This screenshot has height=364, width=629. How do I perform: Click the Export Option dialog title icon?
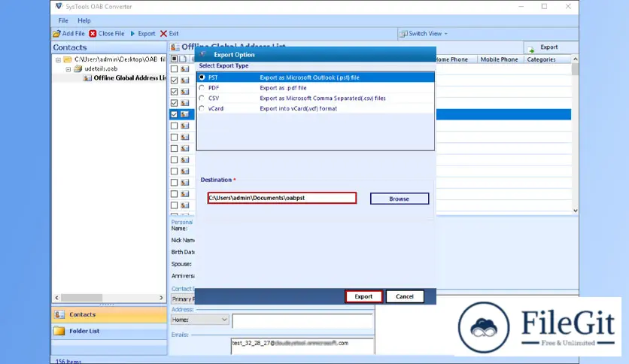pos(202,54)
